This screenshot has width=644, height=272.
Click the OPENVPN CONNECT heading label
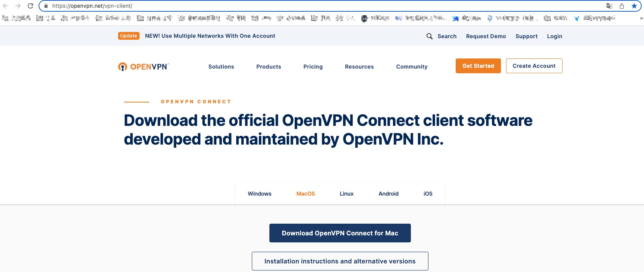click(196, 102)
